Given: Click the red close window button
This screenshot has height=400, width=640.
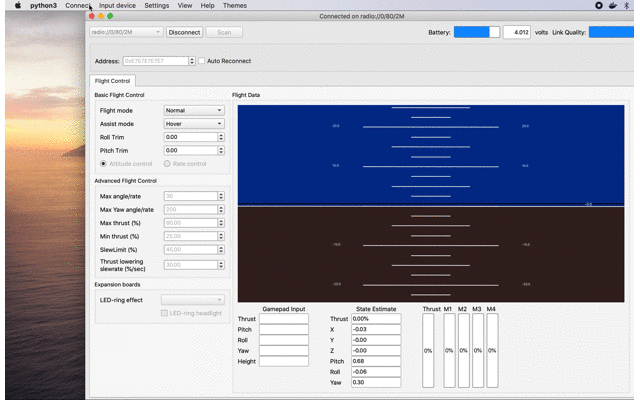Looking at the screenshot, I should click(x=94, y=16).
